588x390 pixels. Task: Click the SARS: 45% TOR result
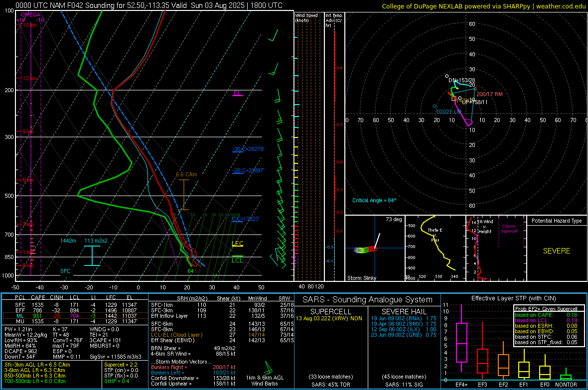click(x=330, y=385)
